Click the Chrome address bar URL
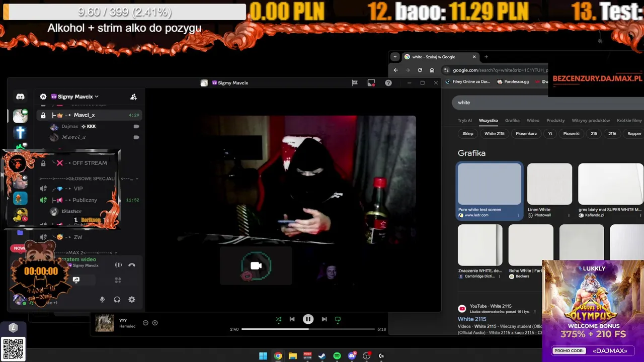Viewport: 644px width, 362px height. pyautogui.click(x=500, y=70)
